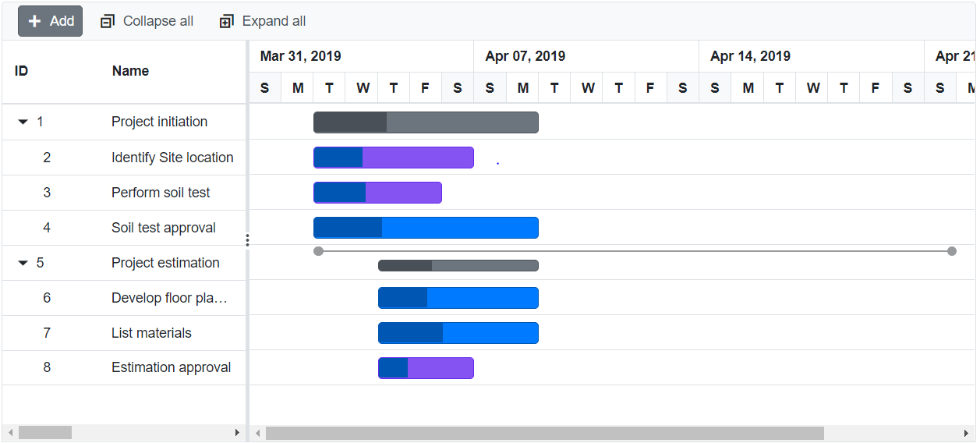980x443 pixels.
Task: Select the Identify Site location row
Action: click(x=172, y=158)
